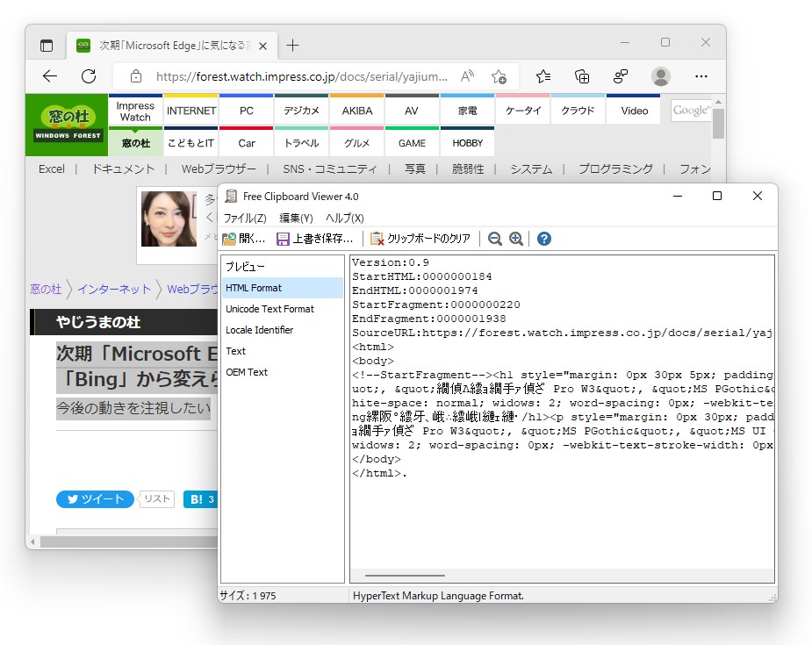This screenshot has height=645, width=812.
Task: Click the リスト button beside tweet
Action: pyautogui.click(x=157, y=499)
